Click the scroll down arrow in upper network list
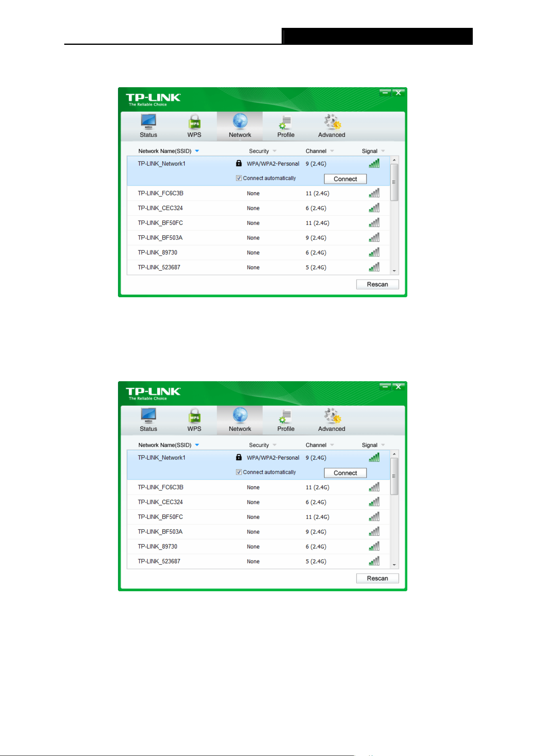535x756 pixels. click(x=394, y=271)
